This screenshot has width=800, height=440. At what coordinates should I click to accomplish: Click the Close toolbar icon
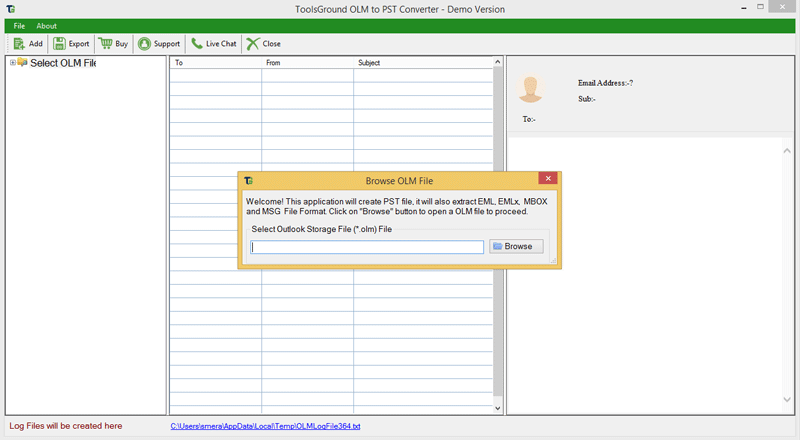[x=253, y=44]
